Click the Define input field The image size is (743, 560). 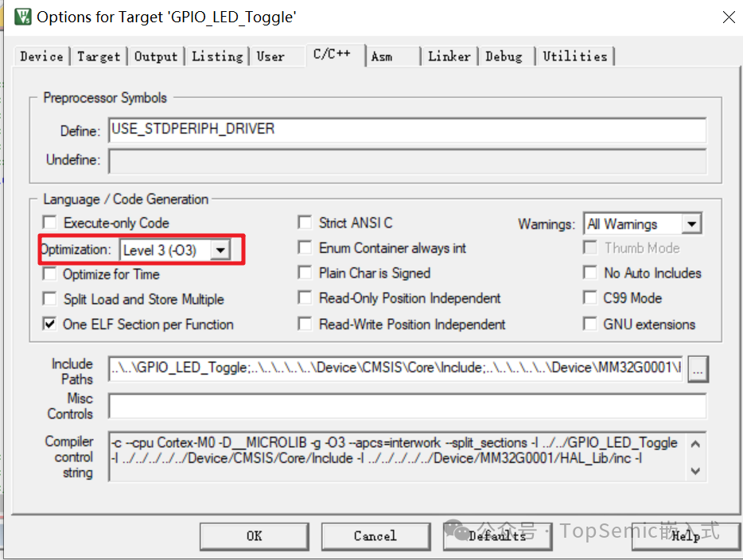pyautogui.click(x=407, y=130)
